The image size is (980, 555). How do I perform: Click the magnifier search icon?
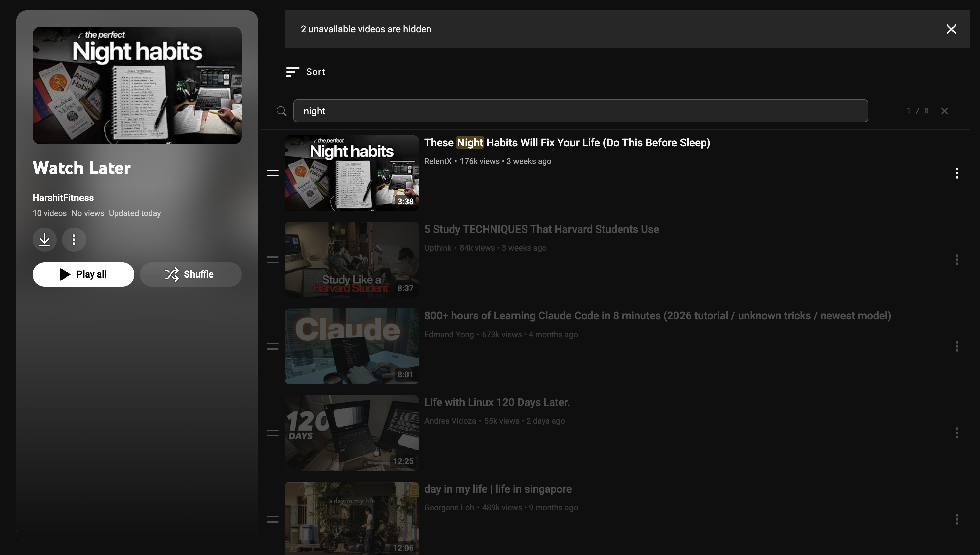281,111
